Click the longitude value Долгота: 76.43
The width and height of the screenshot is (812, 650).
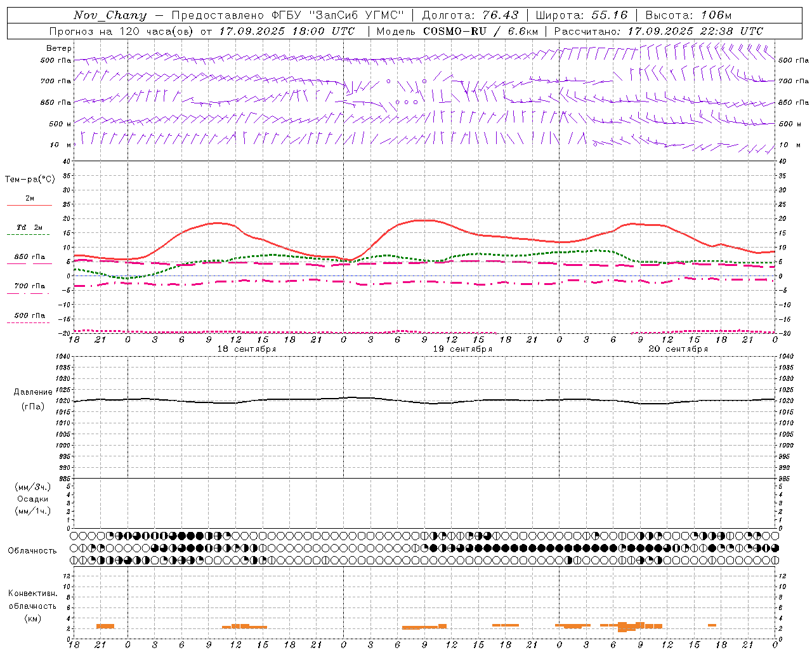tap(470, 15)
